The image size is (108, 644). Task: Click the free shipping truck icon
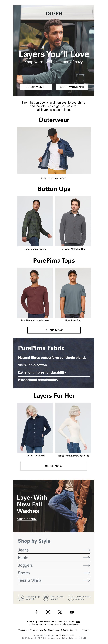click(21, 598)
